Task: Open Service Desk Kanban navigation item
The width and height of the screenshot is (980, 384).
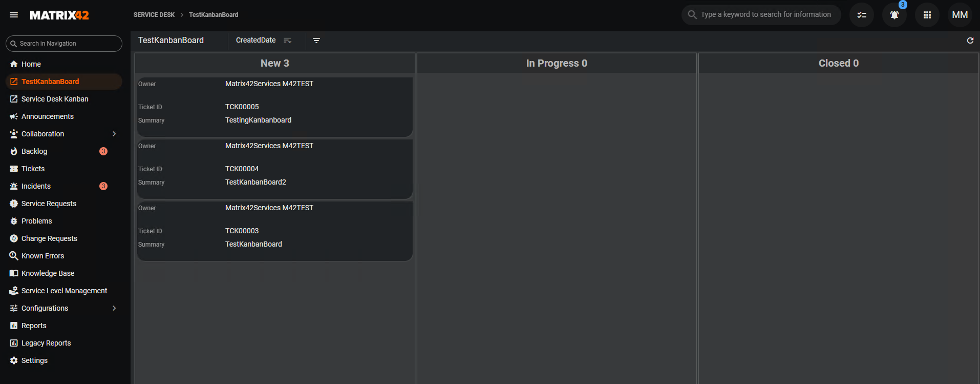Action: [55, 99]
